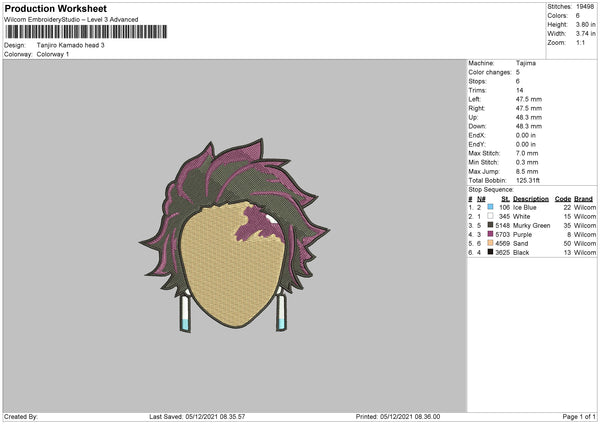Image resolution: width=600 pixels, height=424 pixels.
Task: Click the 'Created By:' label
Action: click(21, 416)
